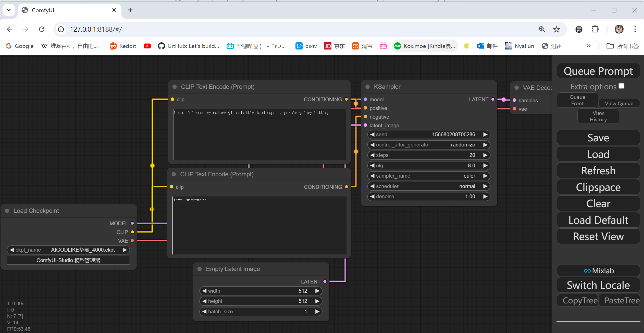Reload the ComfyUI page
644x333 pixels.
[x=42, y=29]
